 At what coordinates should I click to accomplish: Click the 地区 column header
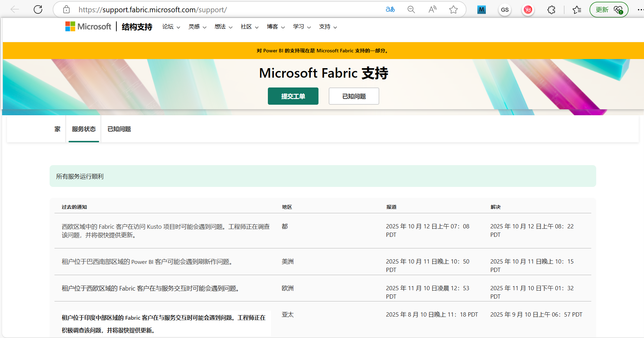[x=287, y=207]
